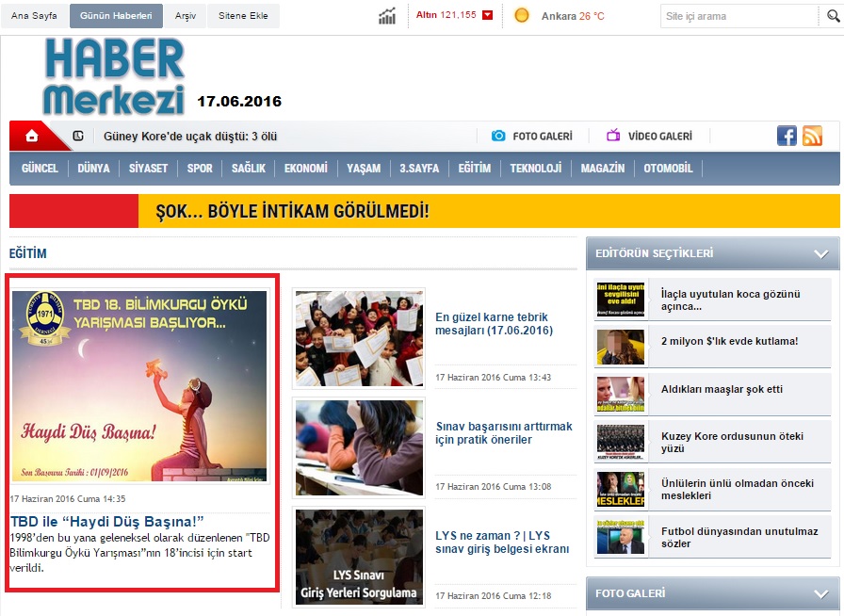Open the Facebook page icon

[787, 136]
